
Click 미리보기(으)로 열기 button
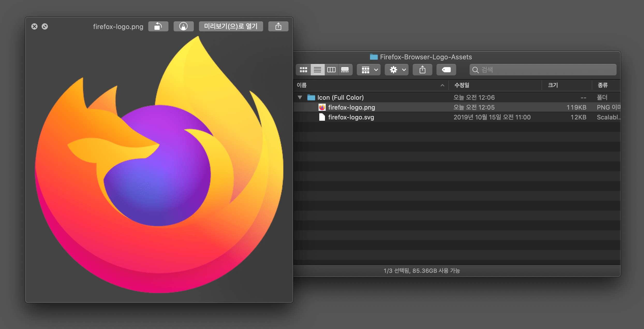point(231,26)
